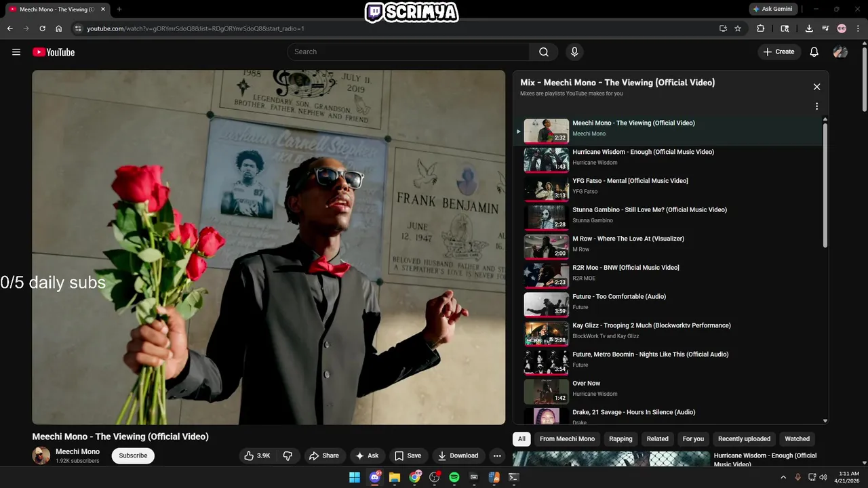
Task: Go back in browser history
Action: (9, 28)
